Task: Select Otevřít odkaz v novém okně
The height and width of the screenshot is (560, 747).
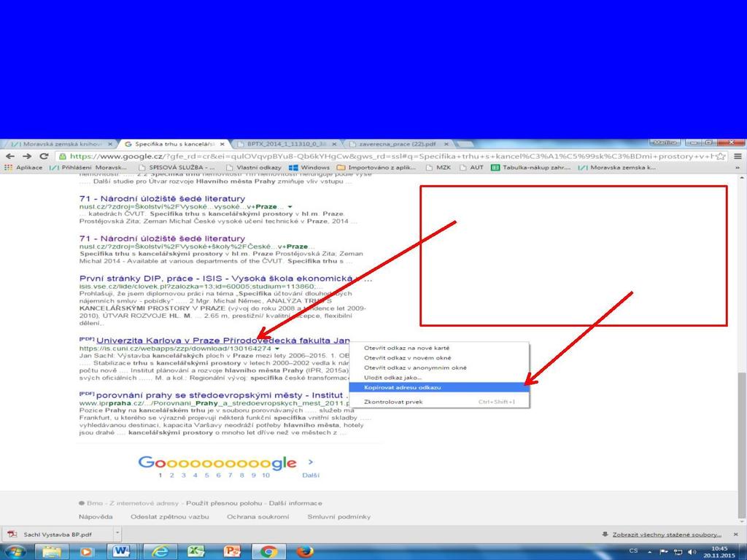Action: pos(407,358)
